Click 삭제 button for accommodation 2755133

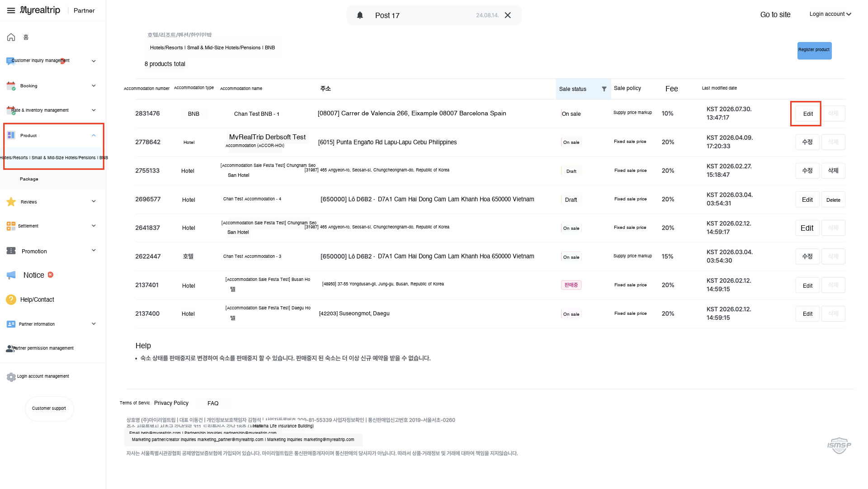[x=833, y=171]
